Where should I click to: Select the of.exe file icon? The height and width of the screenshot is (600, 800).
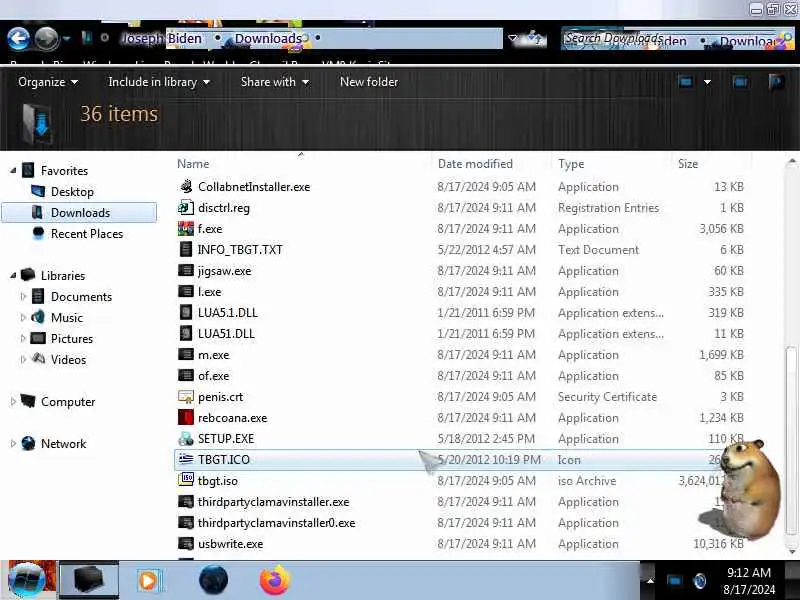click(186, 376)
